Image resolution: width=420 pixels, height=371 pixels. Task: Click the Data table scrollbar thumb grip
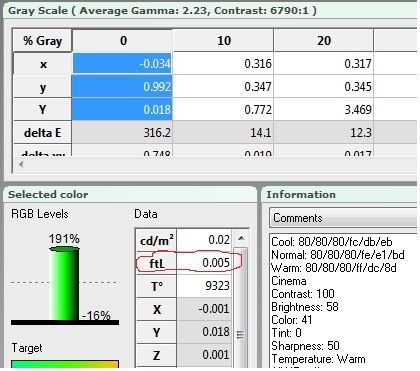240,334
